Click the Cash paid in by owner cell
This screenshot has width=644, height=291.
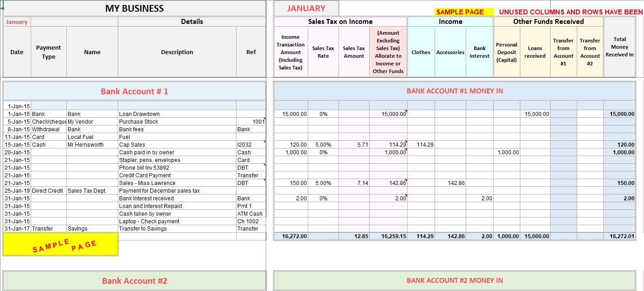[x=177, y=152]
